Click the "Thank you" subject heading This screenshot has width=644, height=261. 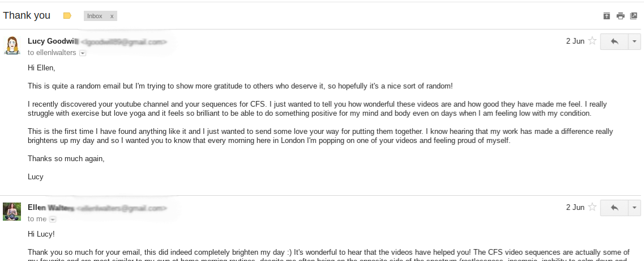27,16
